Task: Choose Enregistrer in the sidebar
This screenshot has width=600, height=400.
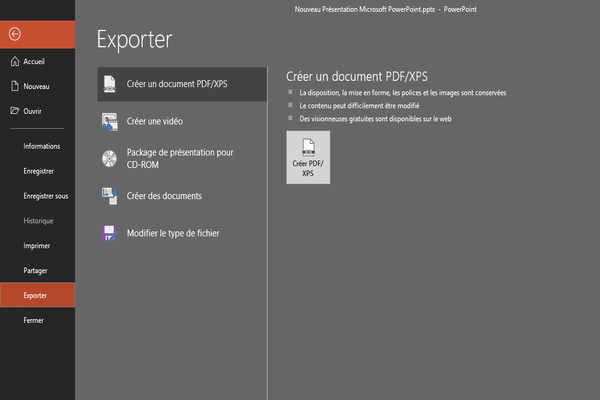Action: (38, 171)
